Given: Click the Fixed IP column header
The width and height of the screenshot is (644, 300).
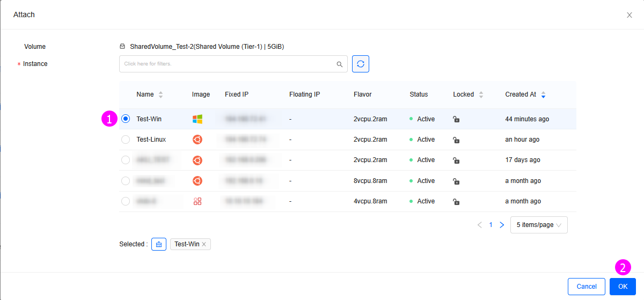Looking at the screenshot, I should (237, 94).
